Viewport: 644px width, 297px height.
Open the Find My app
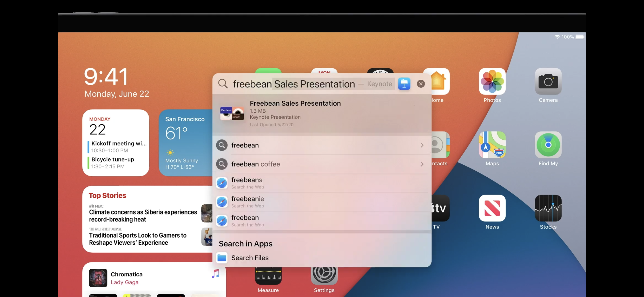(x=548, y=145)
